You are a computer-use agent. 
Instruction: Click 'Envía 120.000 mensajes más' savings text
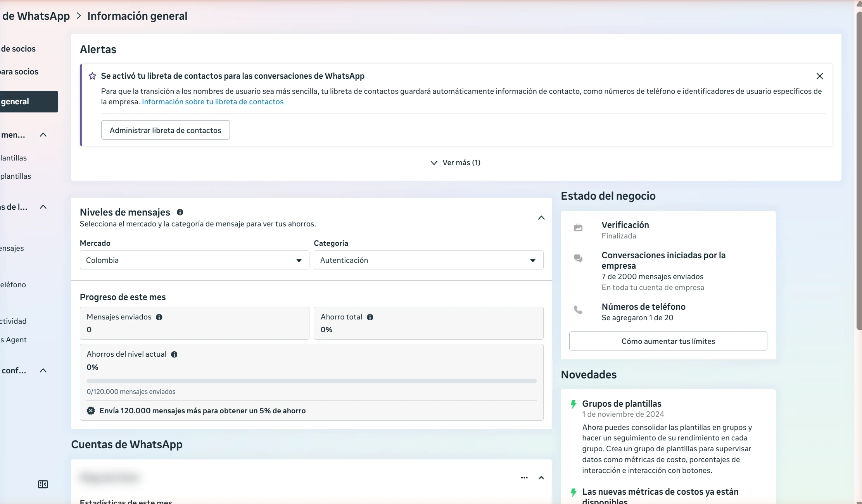(x=202, y=411)
